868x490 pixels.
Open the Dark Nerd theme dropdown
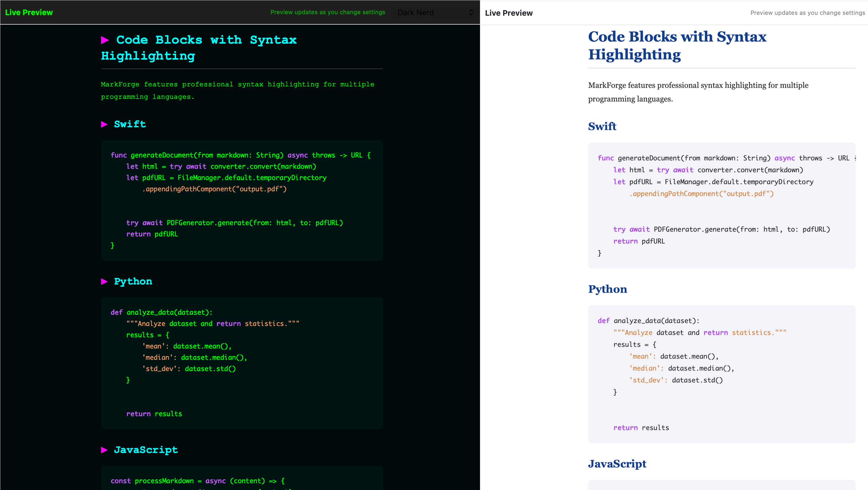coord(435,12)
